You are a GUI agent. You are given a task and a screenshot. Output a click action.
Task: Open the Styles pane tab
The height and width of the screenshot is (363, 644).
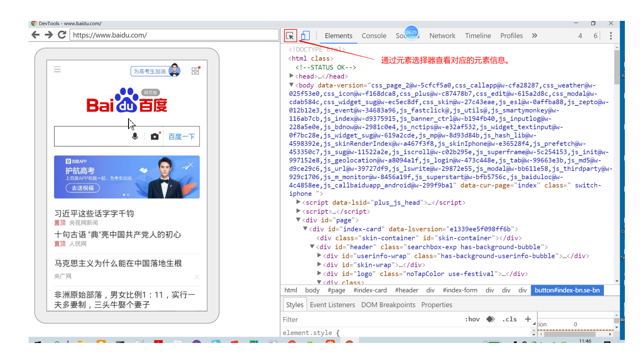[295, 305]
